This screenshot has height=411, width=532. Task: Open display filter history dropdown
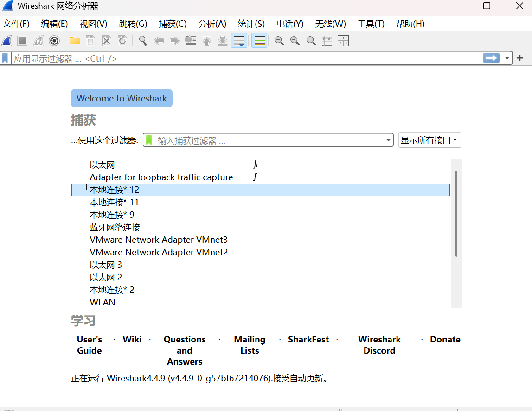point(507,58)
